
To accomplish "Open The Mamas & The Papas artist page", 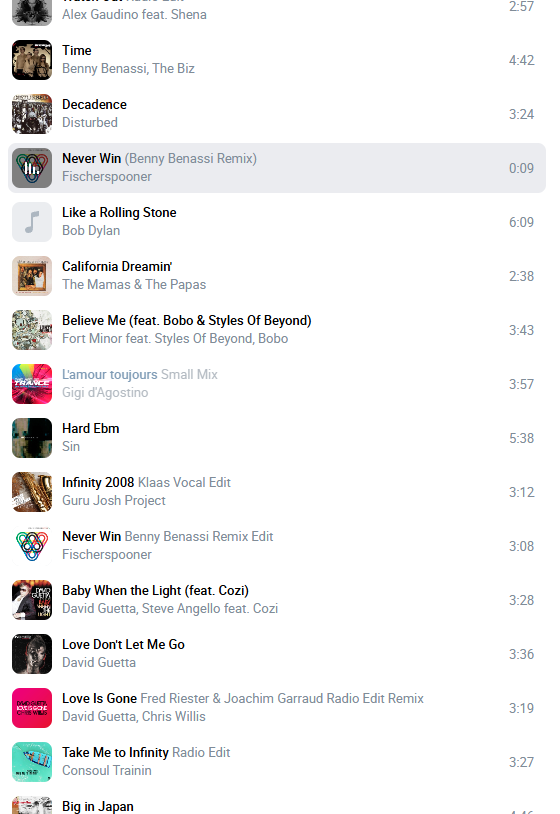I will pyautogui.click(x=134, y=284).
